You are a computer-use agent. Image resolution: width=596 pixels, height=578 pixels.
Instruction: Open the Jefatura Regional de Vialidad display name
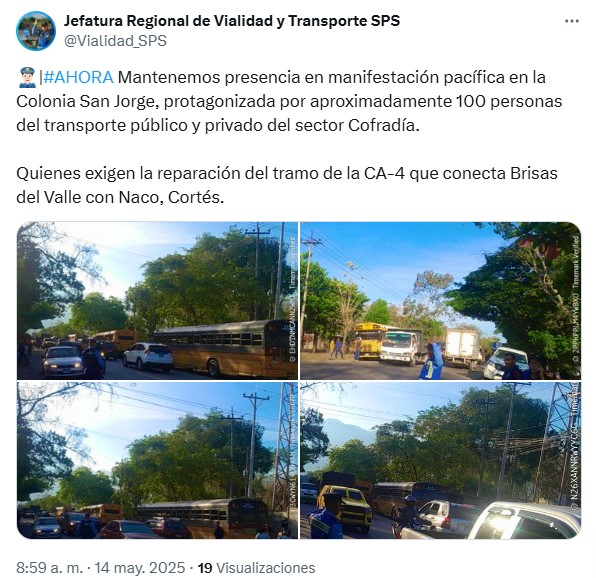232,21
